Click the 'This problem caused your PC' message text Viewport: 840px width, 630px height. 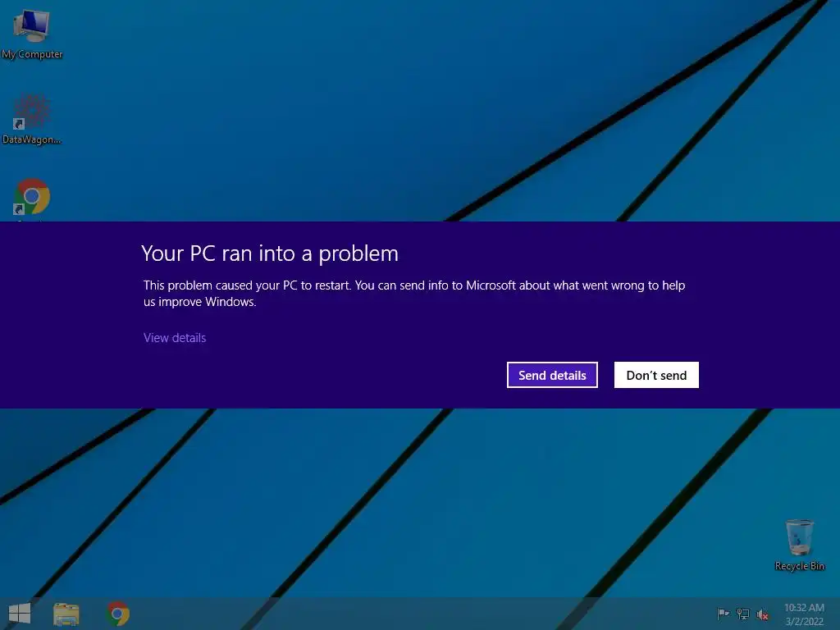click(414, 294)
